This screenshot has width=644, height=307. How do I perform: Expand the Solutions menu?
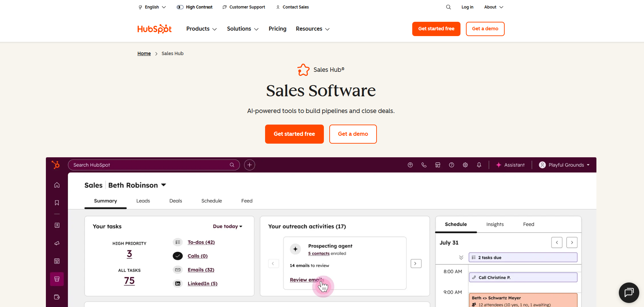tap(243, 29)
